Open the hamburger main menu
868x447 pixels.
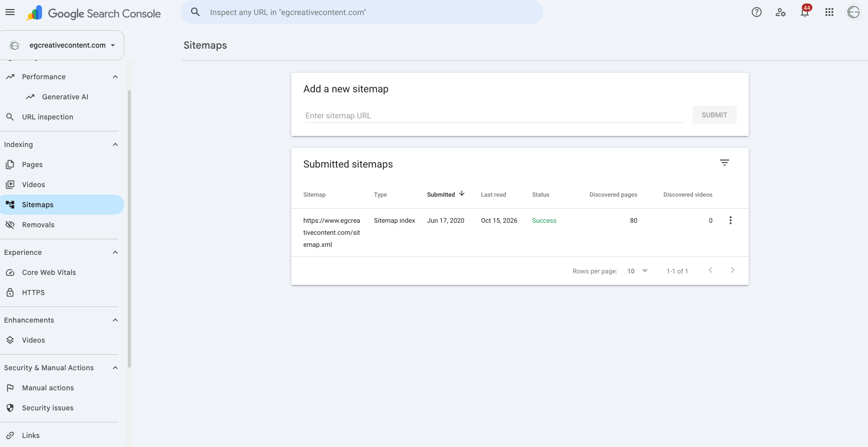(10, 12)
